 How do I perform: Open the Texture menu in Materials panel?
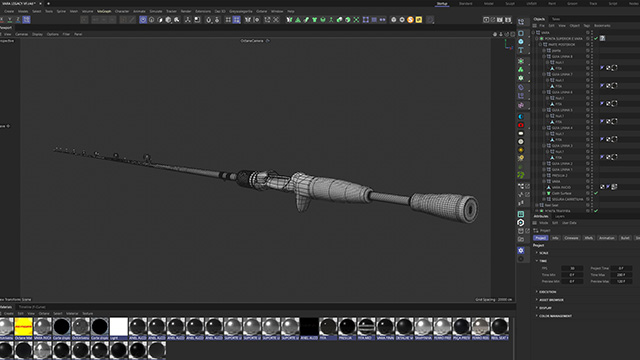pos(88,313)
